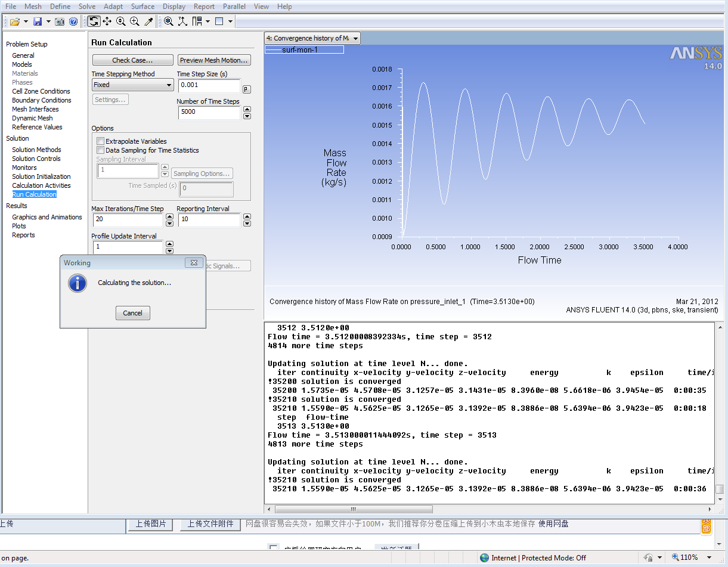
Task: Click the Check Case button
Action: pos(132,60)
